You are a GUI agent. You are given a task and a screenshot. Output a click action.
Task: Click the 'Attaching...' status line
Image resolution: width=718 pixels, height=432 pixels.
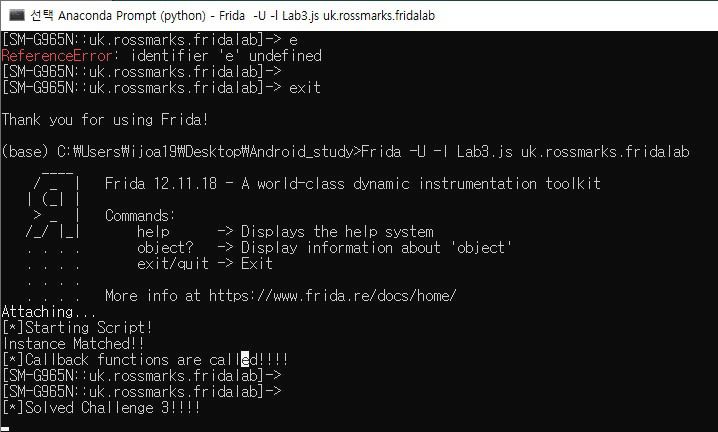pyautogui.click(x=49, y=312)
